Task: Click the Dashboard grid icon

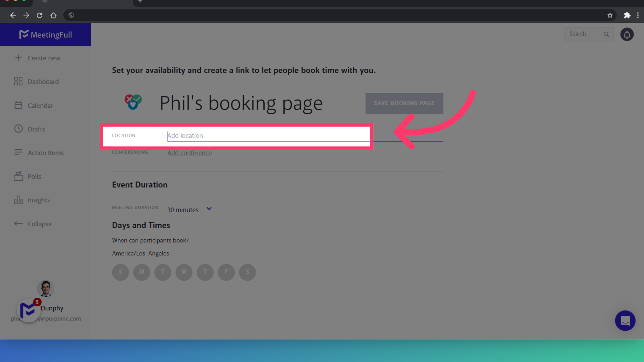Action: (x=18, y=81)
